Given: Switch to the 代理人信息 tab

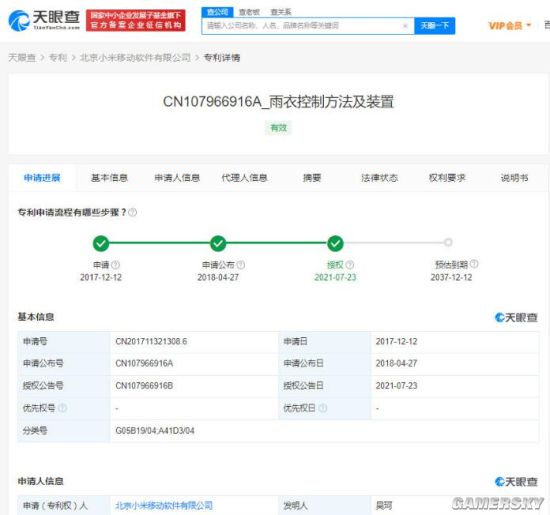Looking at the screenshot, I should click(x=244, y=178).
